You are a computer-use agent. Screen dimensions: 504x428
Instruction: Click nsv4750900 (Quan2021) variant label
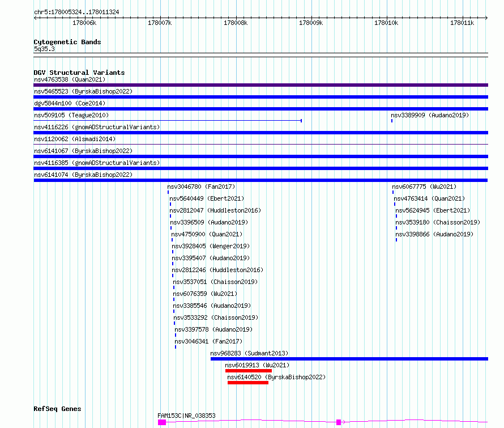(x=207, y=234)
